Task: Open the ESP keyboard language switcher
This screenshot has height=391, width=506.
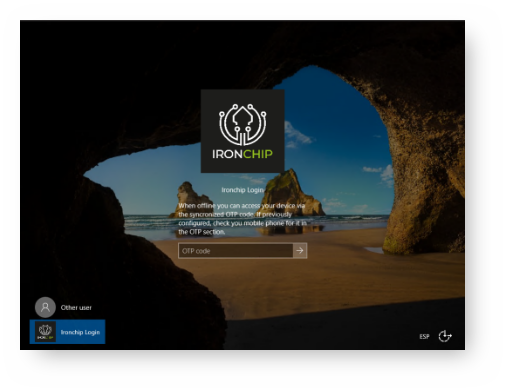Action: click(424, 336)
